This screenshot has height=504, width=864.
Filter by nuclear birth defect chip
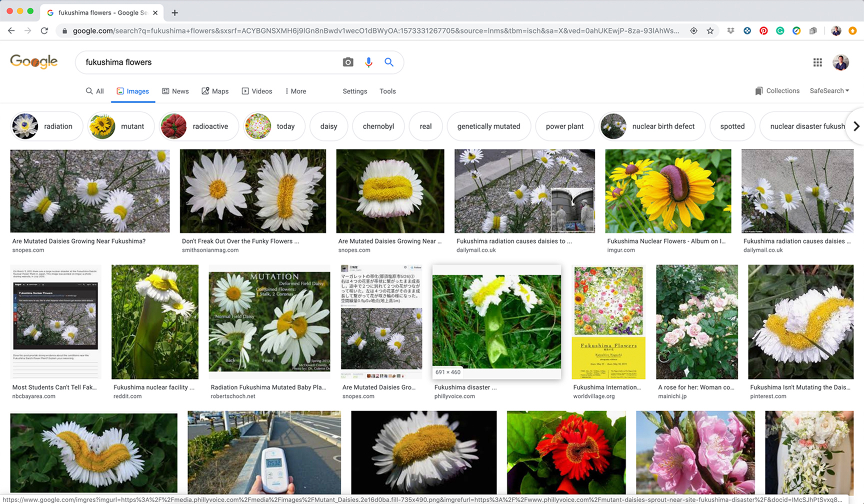click(652, 126)
